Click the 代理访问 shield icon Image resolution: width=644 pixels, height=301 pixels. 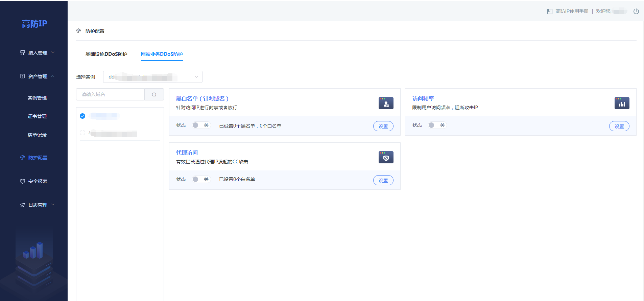click(x=386, y=157)
